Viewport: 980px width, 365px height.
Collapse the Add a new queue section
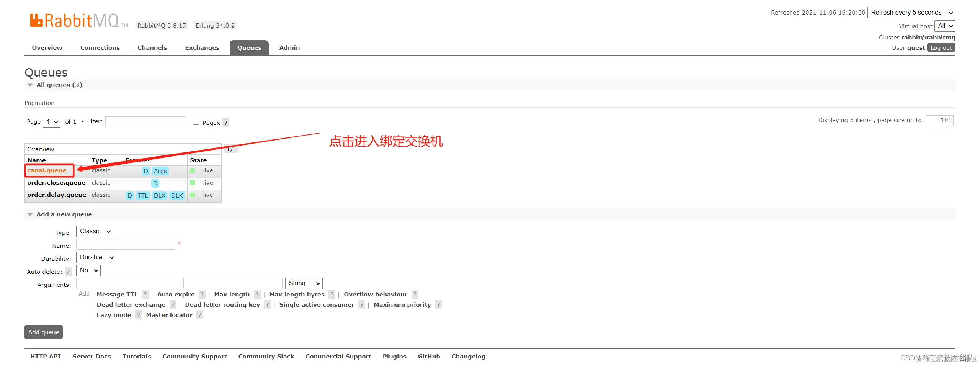point(64,214)
